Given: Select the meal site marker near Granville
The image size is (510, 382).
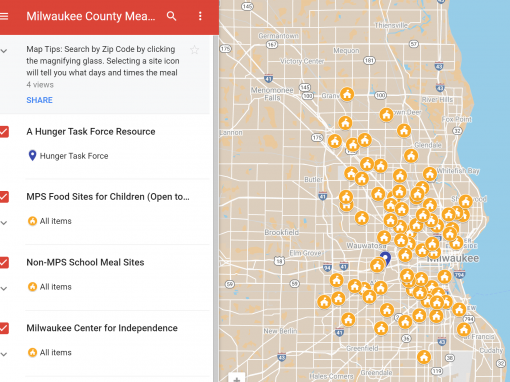Looking at the screenshot, I should click(x=347, y=94).
